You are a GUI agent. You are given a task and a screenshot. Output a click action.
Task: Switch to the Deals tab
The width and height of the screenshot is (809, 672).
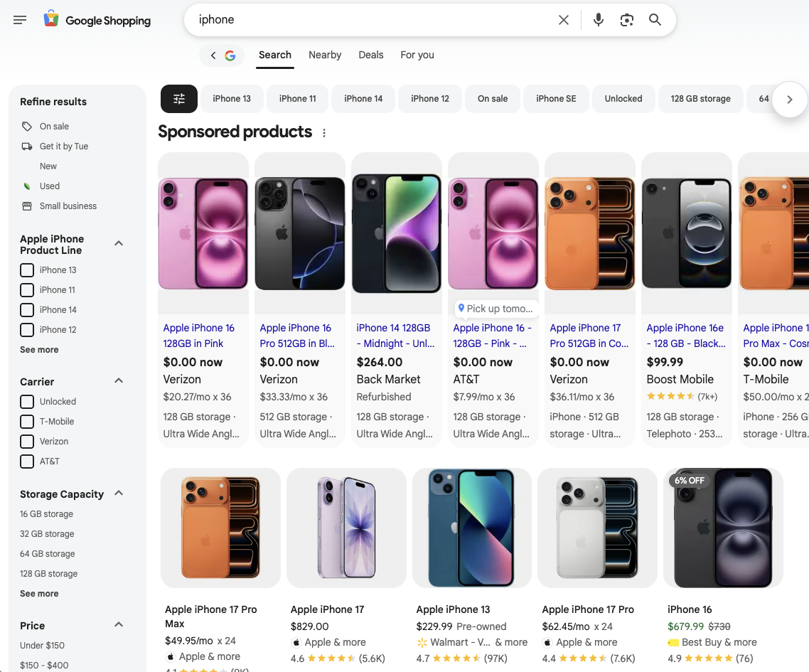pyautogui.click(x=371, y=55)
